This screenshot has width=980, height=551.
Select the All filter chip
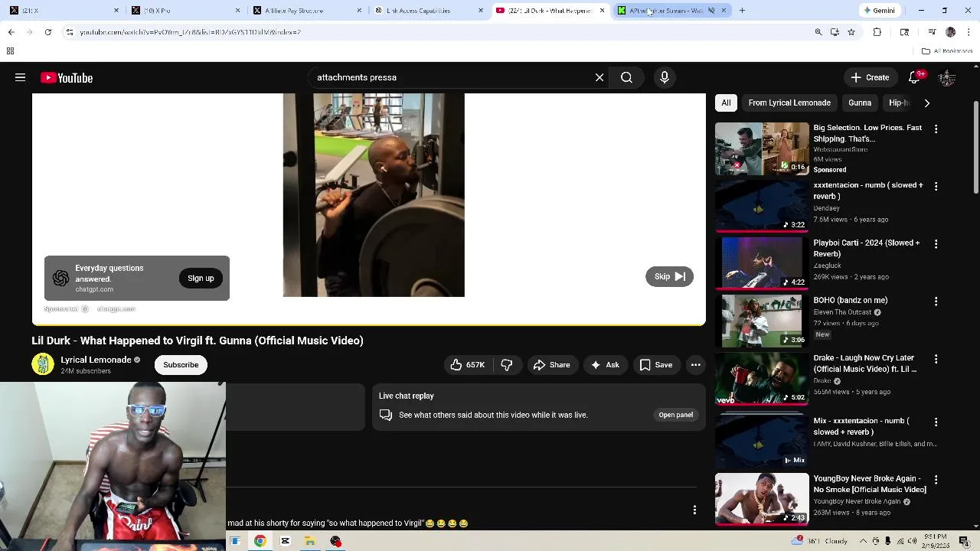tap(726, 103)
